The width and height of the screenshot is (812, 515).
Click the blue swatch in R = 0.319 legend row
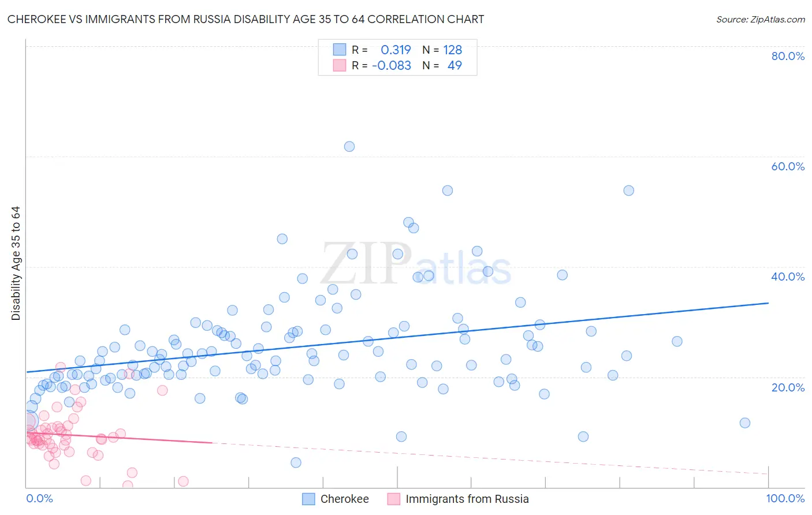tap(339, 50)
